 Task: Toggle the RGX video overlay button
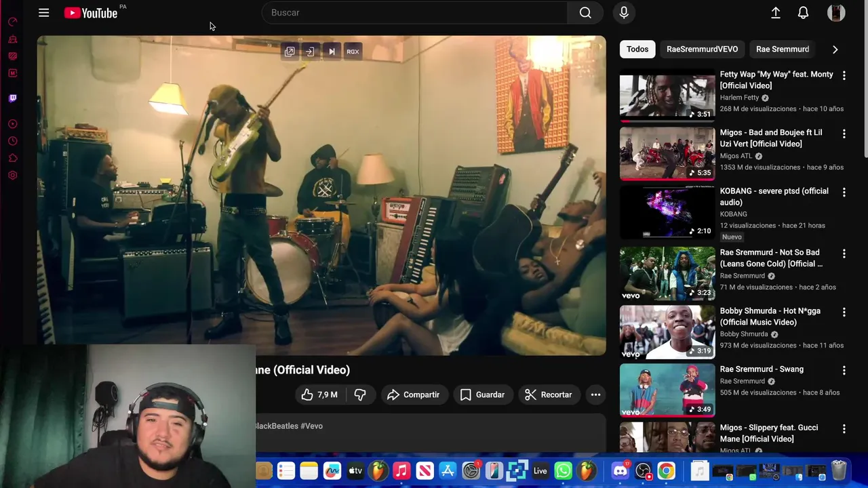pos(353,52)
